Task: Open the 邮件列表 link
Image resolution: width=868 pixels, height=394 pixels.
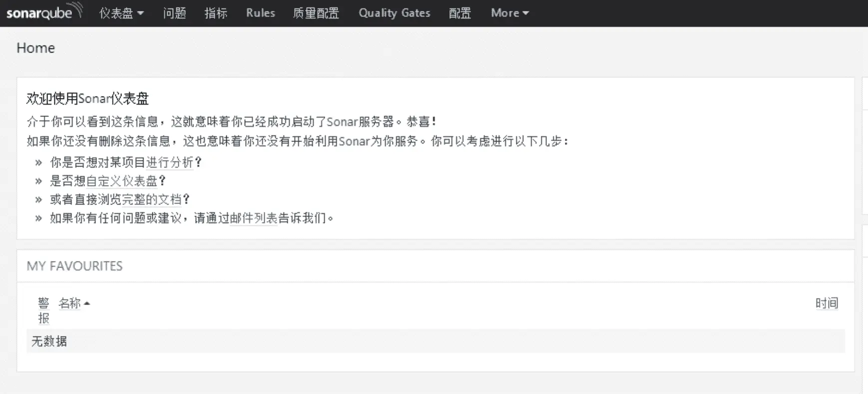Action: (x=253, y=218)
